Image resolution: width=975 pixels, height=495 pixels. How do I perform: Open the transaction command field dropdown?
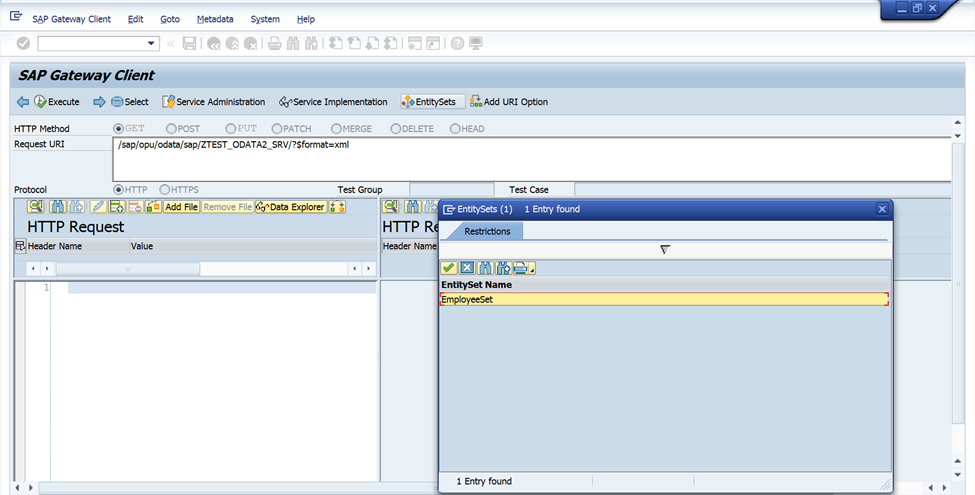coord(150,44)
